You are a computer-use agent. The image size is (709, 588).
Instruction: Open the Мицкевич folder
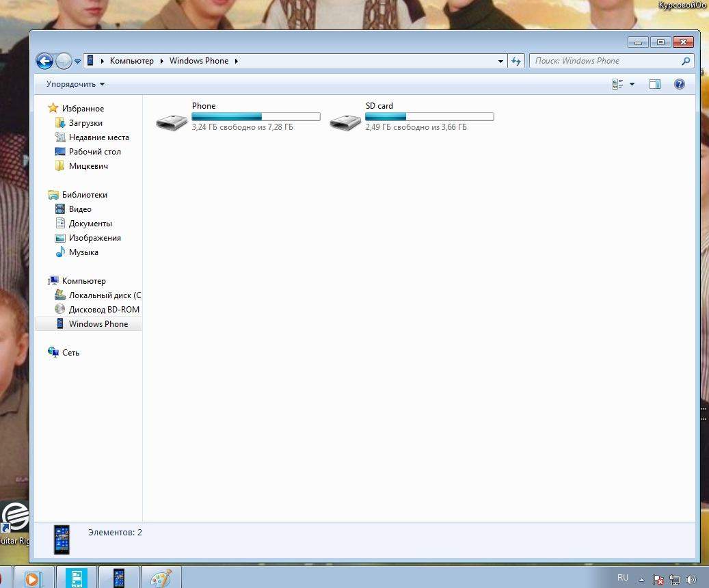point(88,166)
